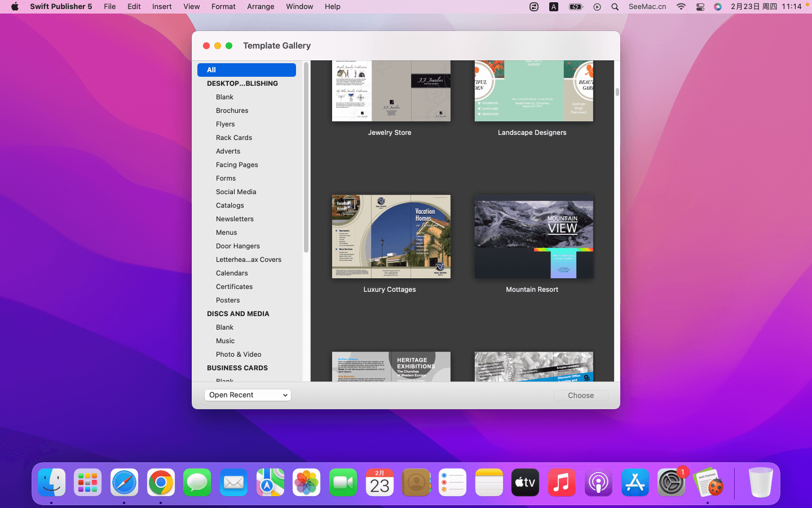
Task: Pick the Mountain Resort template thumbnail
Action: (533, 237)
